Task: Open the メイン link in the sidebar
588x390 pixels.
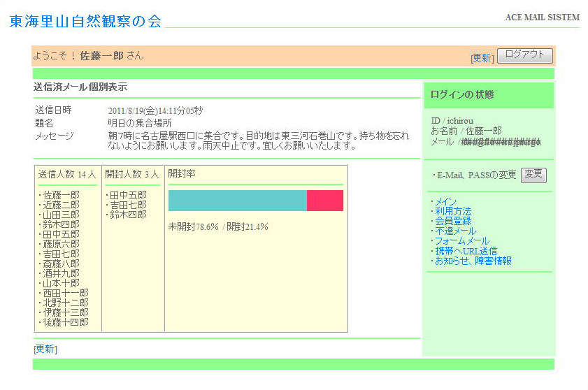Action: pos(445,202)
